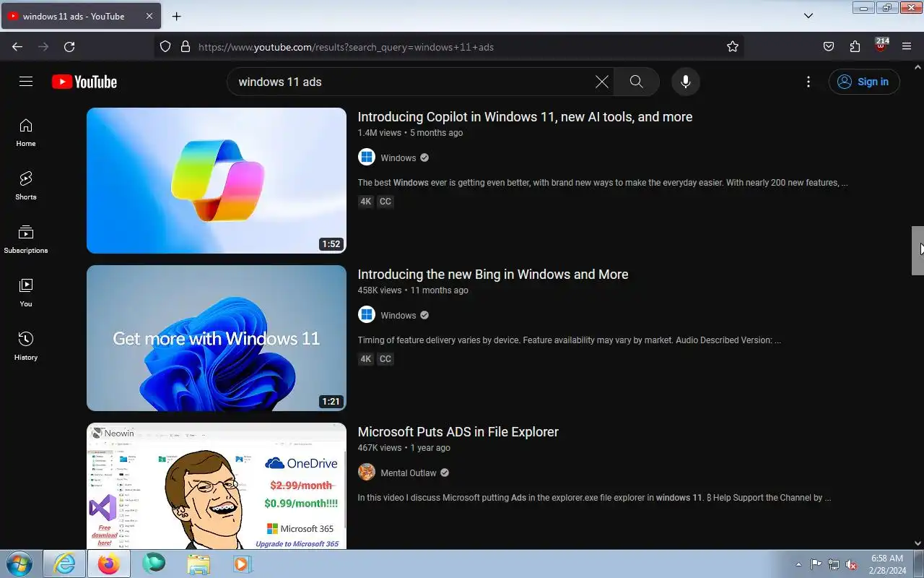Open Microsoft Puts ADS in File Explorer title
The width and height of the screenshot is (924, 578).
click(458, 432)
